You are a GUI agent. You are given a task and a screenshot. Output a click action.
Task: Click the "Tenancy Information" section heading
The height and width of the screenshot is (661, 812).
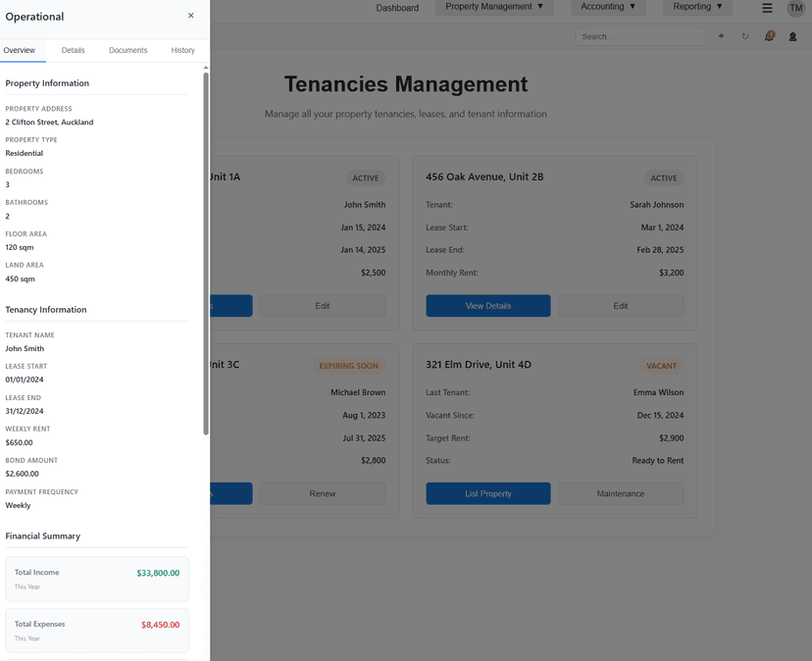tap(46, 310)
